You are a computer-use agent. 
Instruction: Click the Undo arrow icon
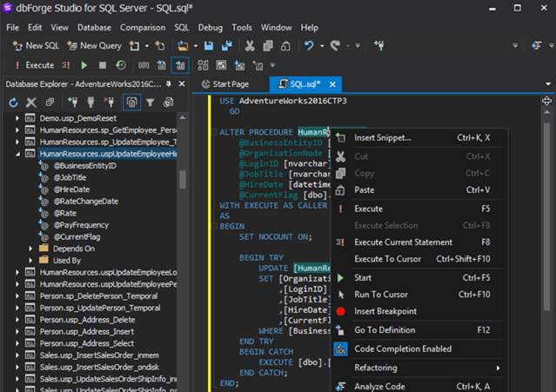pos(308,45)
